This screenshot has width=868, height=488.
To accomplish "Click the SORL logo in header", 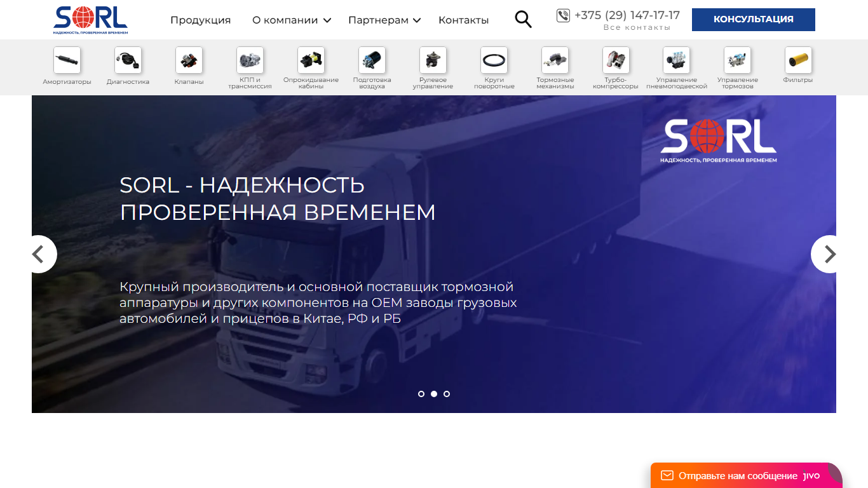I will (90, 20).
